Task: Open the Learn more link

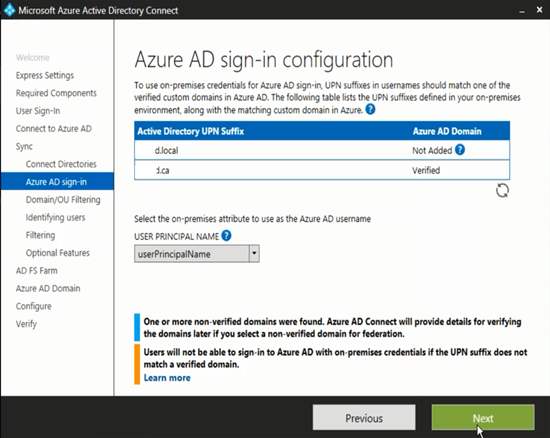Action: coord(167,378)
